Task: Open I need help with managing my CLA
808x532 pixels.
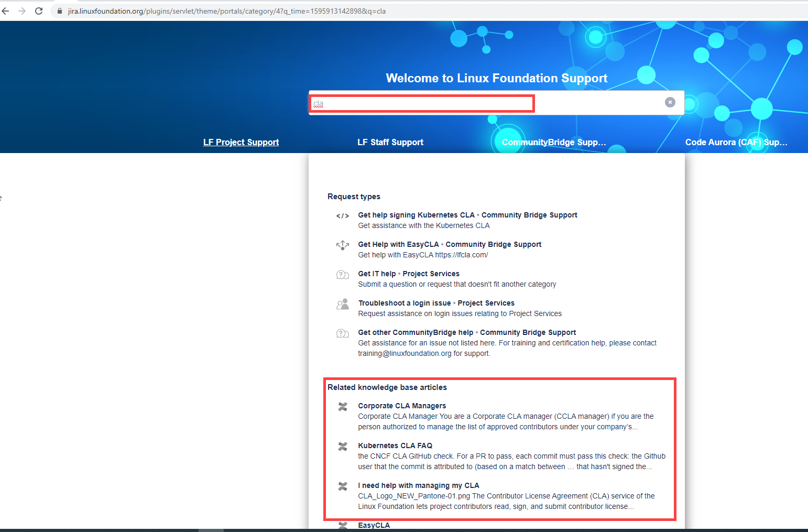Action: 419,485
